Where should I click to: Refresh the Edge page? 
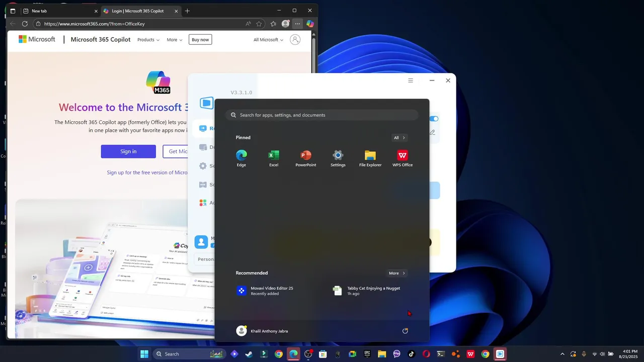click(x=25, y=24)
